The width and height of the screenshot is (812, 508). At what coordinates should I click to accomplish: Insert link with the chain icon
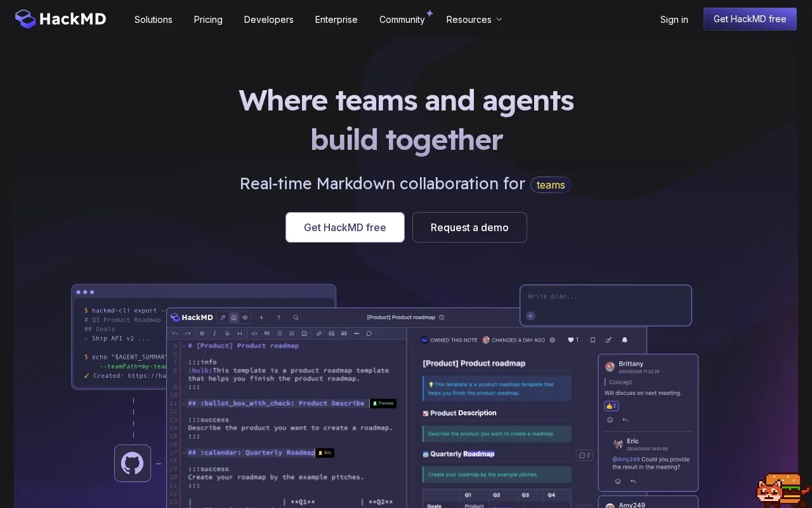click(x=319, y=333)
